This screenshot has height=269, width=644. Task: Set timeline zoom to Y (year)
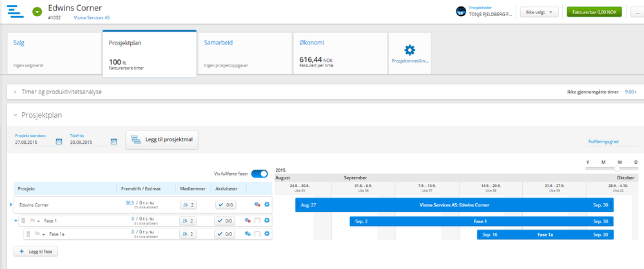coord(588,162)
